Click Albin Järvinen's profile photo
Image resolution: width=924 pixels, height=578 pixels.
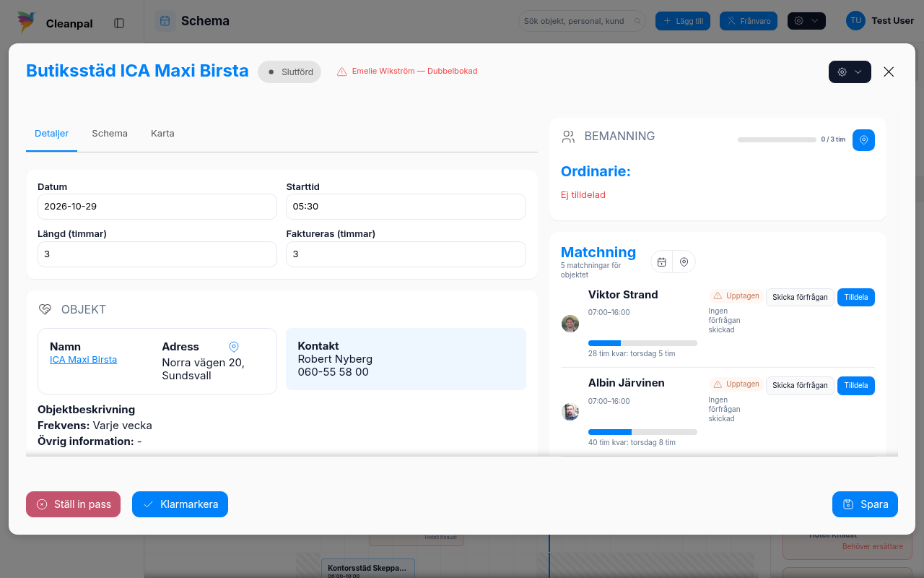(x=570, y=412)
